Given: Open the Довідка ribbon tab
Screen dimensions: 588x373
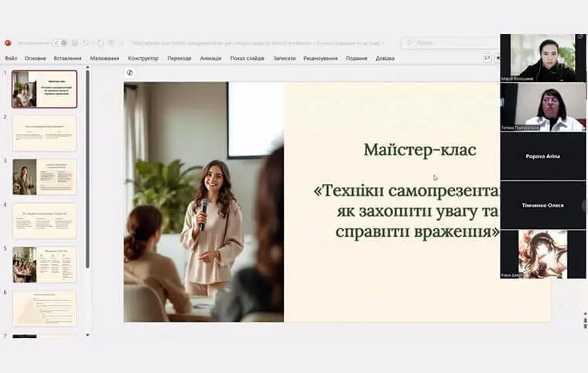Looking at the screenshot, I should 385,58.
